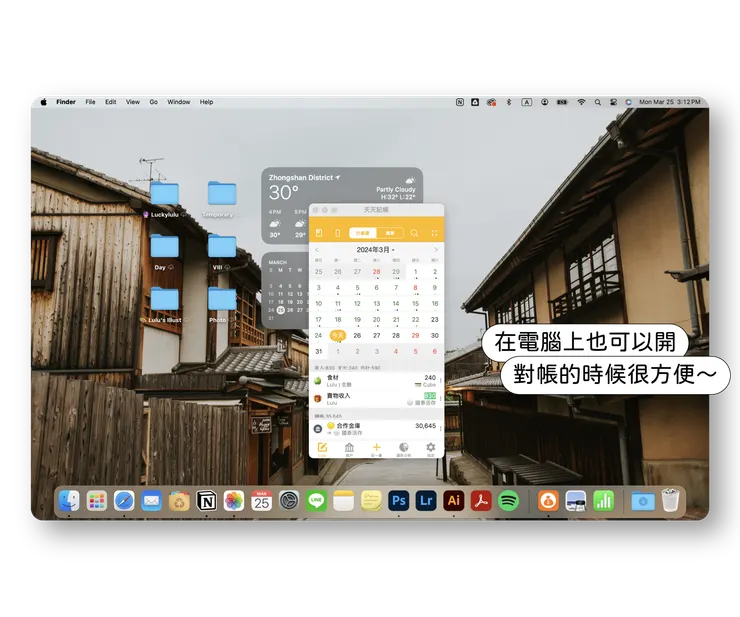Add a new record with the plus button
This screenshot has height=617, width=740.
coord(377,449)
